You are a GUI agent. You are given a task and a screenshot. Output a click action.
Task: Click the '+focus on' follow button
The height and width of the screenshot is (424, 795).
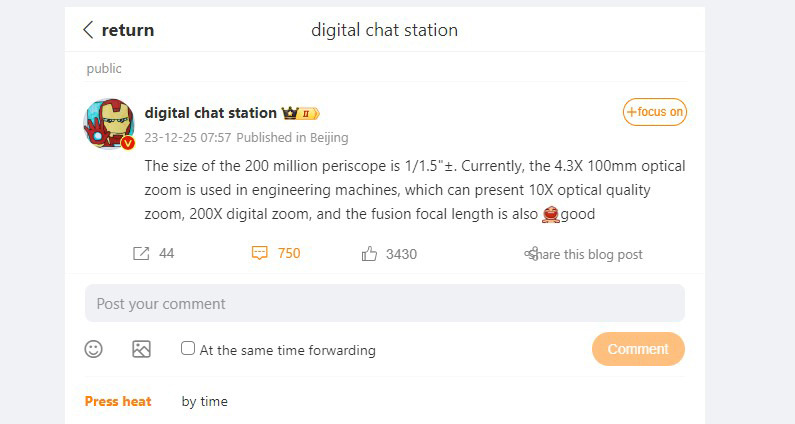pyautogui.click(x=654, y=112)
